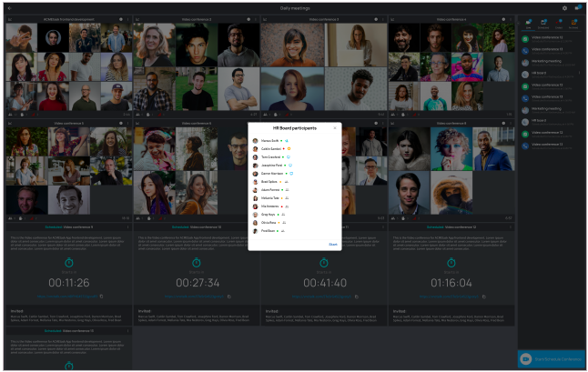
Task: Click the 00:11:26 countdown for Video conference 9
Action: pyautogui.click(x=69, y=283)
